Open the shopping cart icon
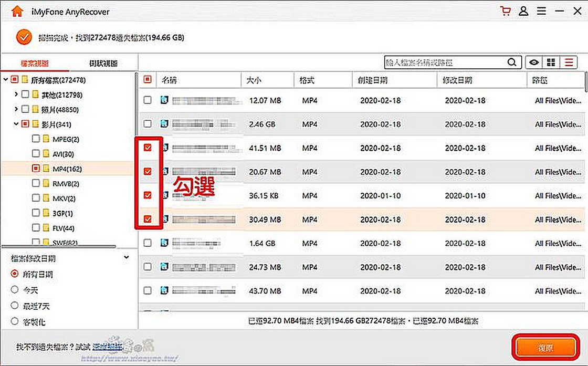Viewport: 588px width, 366px height. [x=505, y=11]
